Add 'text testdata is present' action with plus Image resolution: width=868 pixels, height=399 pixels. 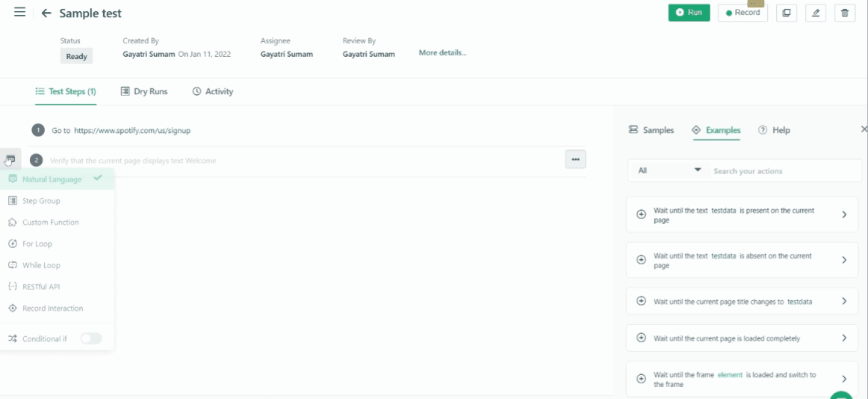point(641,214)
